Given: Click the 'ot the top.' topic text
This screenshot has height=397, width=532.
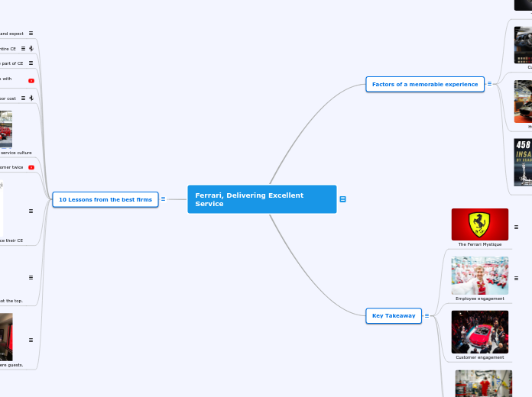Looking at the screenshot, I should click(x=11, y=301).
